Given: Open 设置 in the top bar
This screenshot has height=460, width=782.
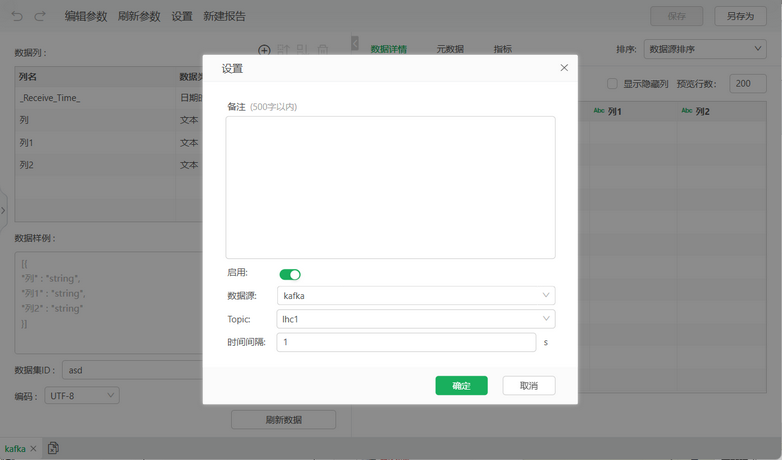Looking at the screenshot, I should (182, 16).
